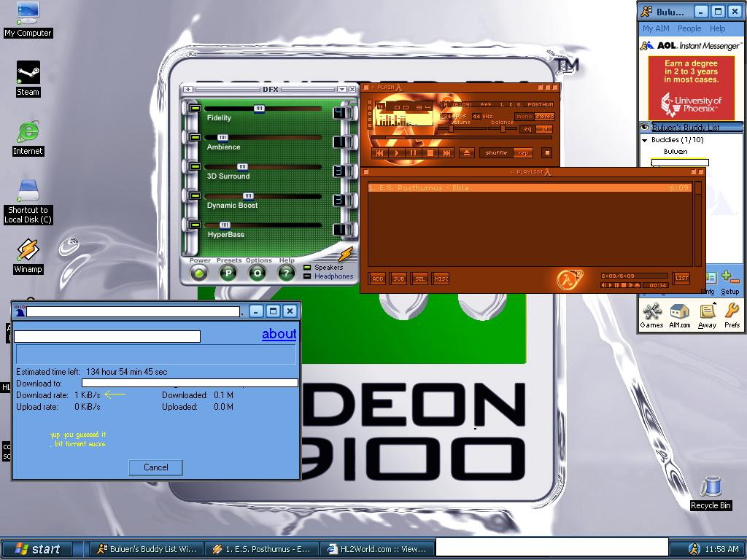Skip to next track in Winamp main window

446,153
